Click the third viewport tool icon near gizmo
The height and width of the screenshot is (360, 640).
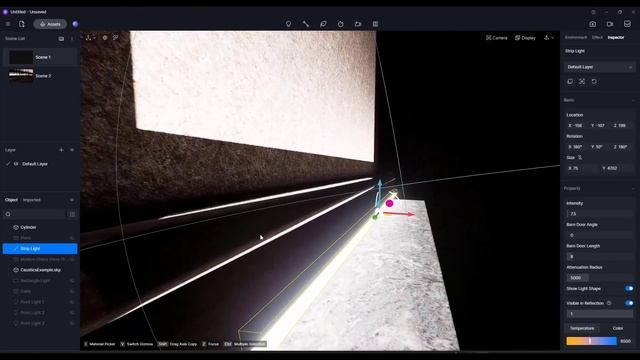tap(116, 38)
